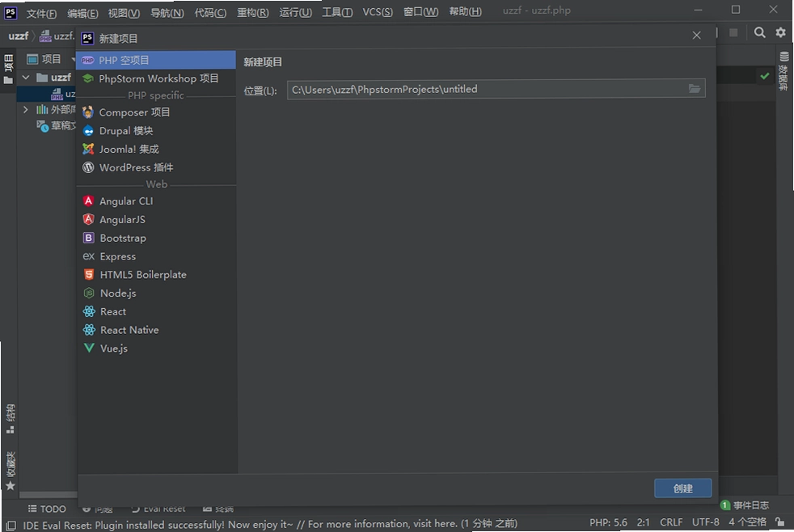Viewport: 794px width, 532px height.
Task: Choose PhpStorm Workshop 项目 type
Action: pyautogui.click(x=156, y=78)
